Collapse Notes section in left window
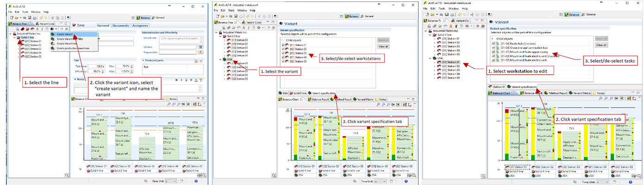 [75, 79]
